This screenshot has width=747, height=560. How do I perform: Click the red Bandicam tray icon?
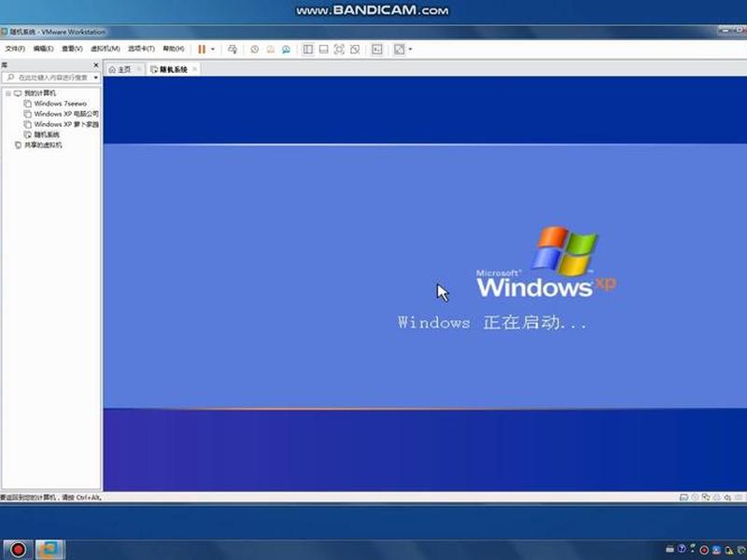704,550
